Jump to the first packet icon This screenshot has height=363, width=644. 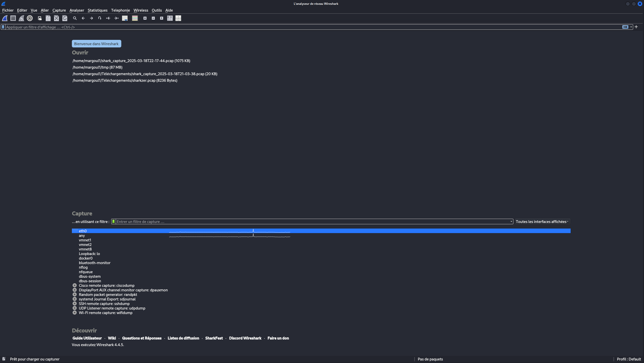coord(108,18)
